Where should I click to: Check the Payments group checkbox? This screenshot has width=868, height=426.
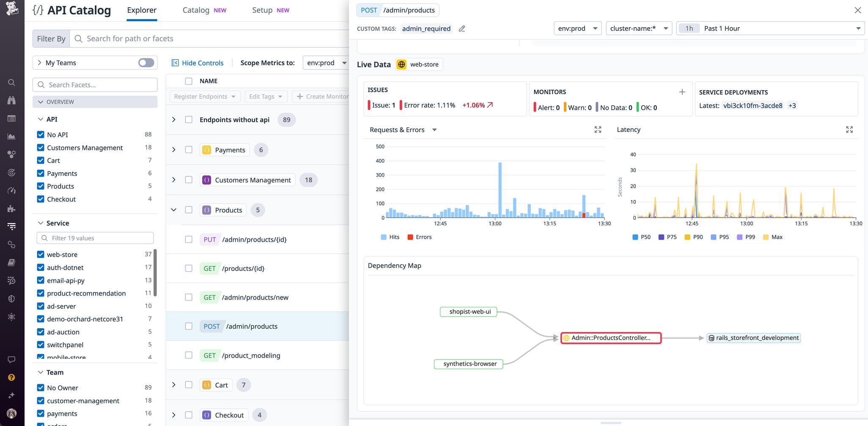click(189, 150)
